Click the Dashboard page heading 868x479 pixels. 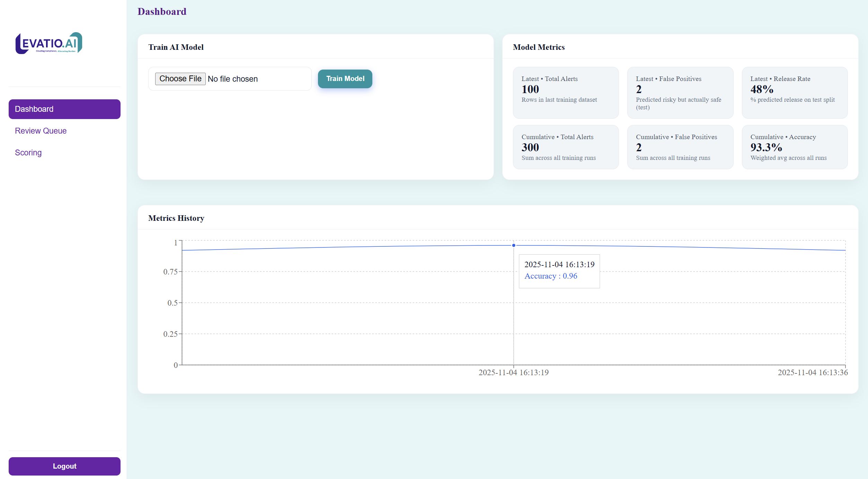tap(162, 11)
